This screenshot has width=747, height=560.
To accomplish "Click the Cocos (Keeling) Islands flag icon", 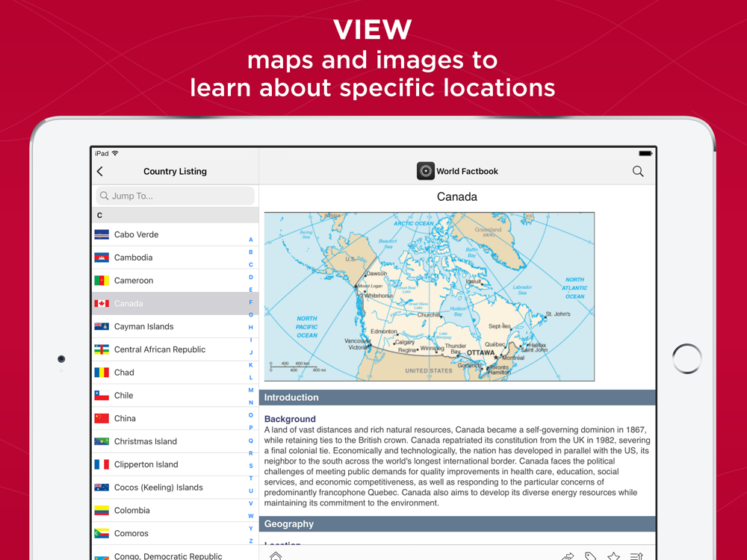I will coord(102,487).
